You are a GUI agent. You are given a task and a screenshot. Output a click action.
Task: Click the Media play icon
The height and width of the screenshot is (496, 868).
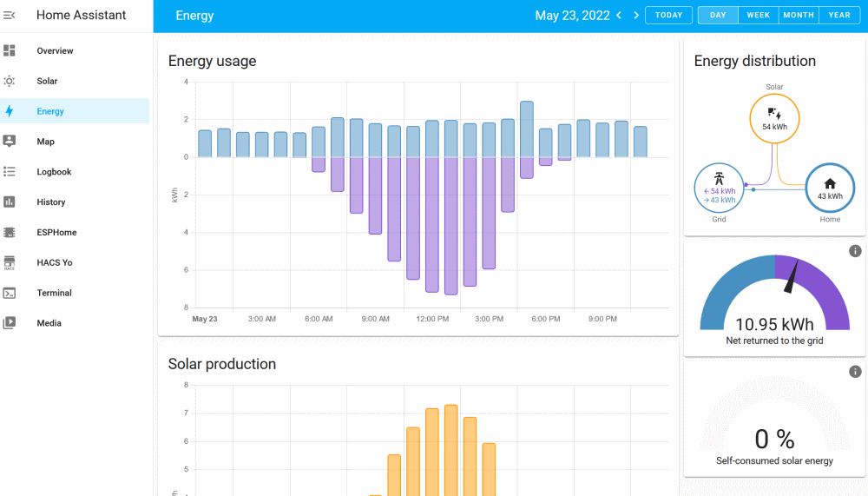pyautogui.click(x=9, y=323)
